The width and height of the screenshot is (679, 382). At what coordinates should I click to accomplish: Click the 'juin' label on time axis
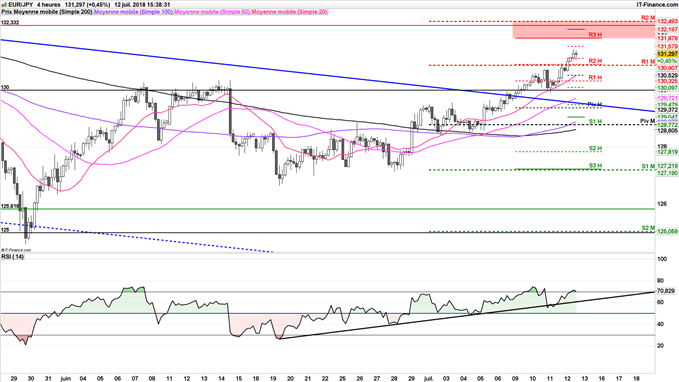[65, 378]
